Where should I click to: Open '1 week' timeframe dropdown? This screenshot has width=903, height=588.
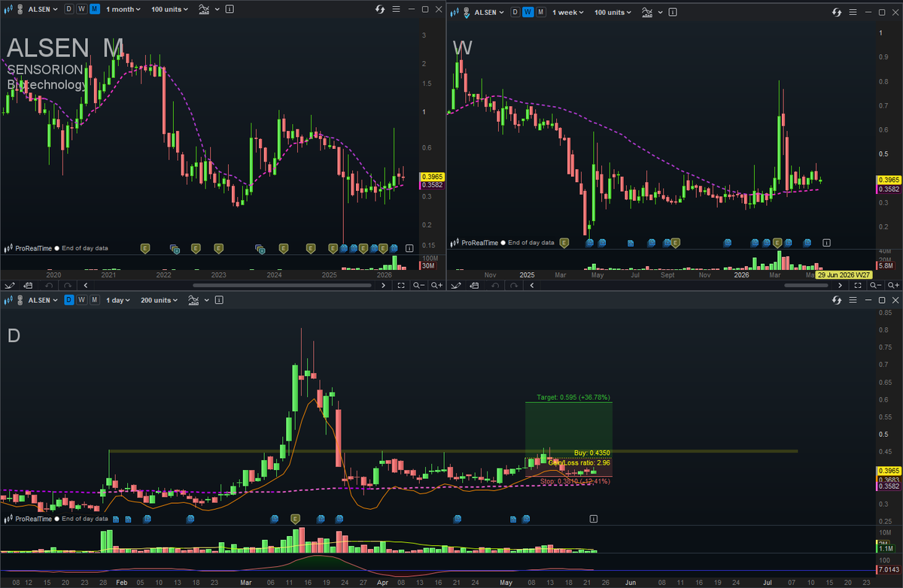[567, 12]
